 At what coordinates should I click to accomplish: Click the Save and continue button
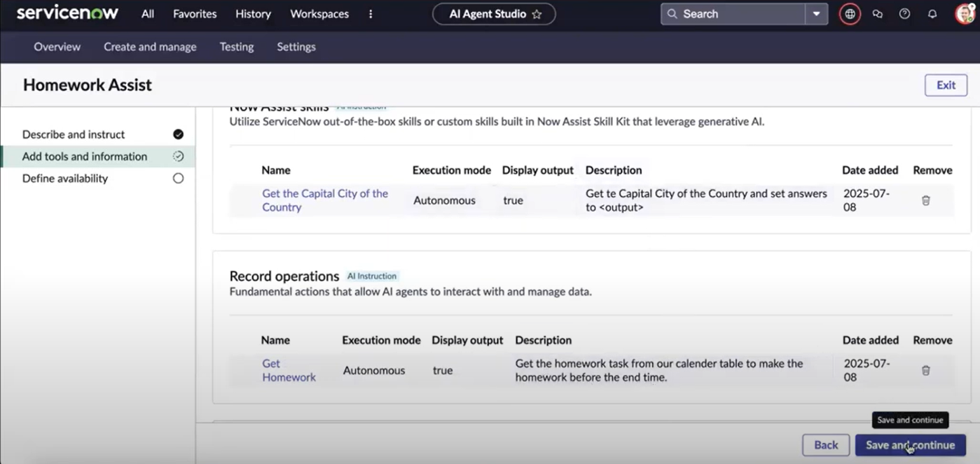pyautogui.click(x=910, y=445)
